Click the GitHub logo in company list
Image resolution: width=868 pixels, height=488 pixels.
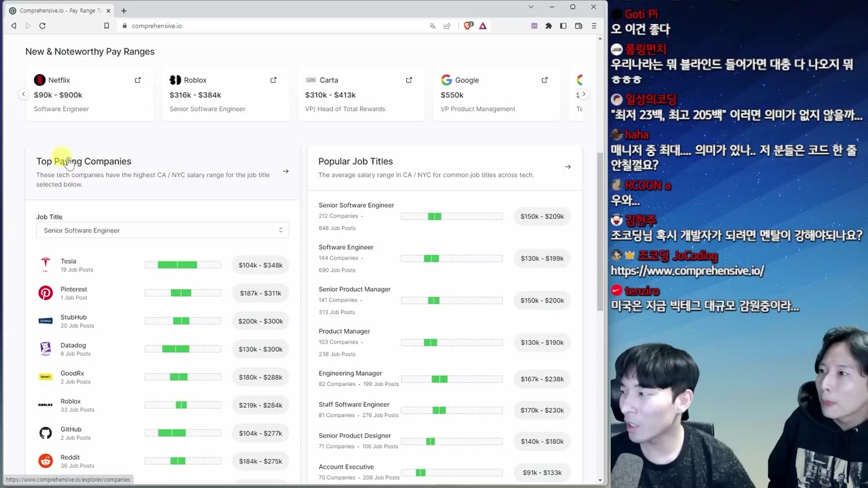click(x=45, y=433)
